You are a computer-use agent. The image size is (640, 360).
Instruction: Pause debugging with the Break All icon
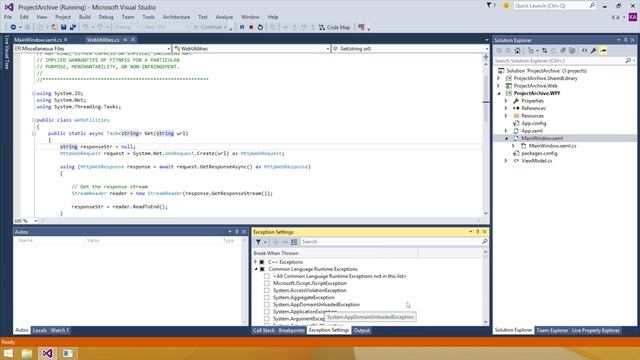point(242,27)
